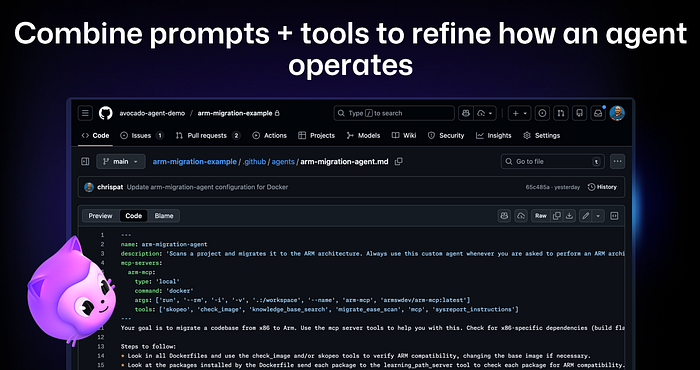
Task: Open the hamburger navigation menu
Action: click(85, 113)
